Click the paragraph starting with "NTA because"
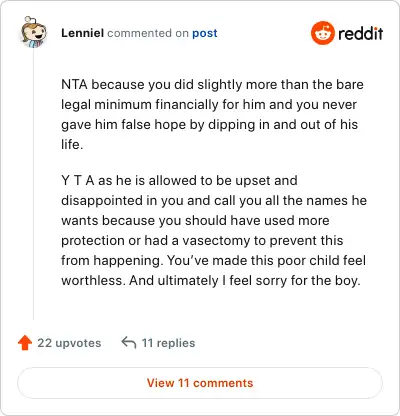This screenshot has width=400, height=416. tap(212, 114)
